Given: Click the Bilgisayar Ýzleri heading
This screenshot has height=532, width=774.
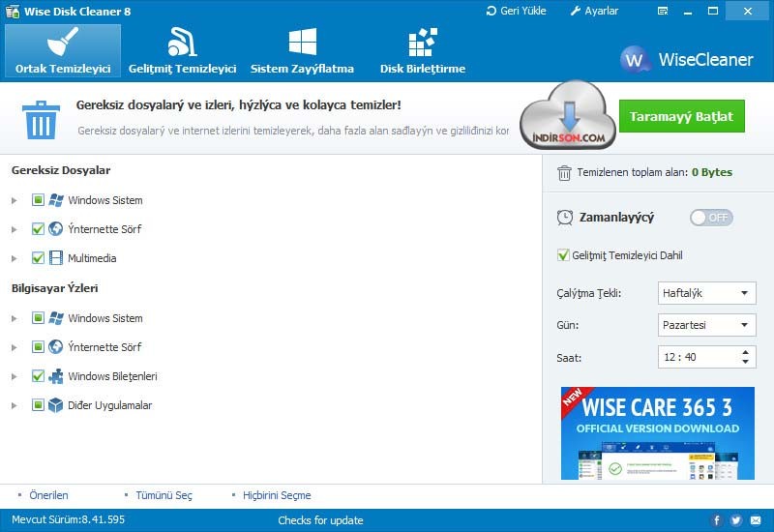Looking at the screenshot, I should (55, 288).
